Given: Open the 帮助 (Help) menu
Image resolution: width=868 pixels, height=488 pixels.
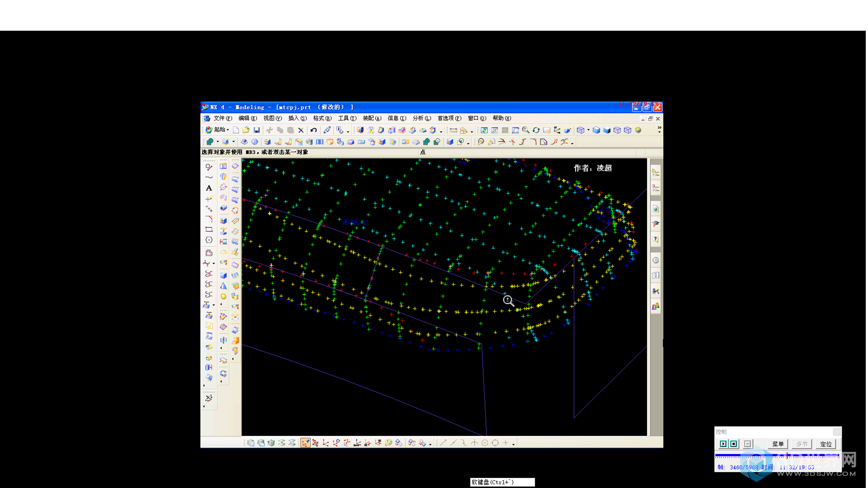Looking at the screenshot, I should (x=502, y=118).
